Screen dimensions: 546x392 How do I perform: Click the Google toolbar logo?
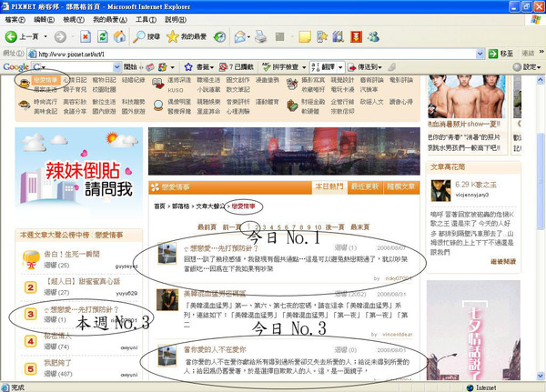click(15, 66)
